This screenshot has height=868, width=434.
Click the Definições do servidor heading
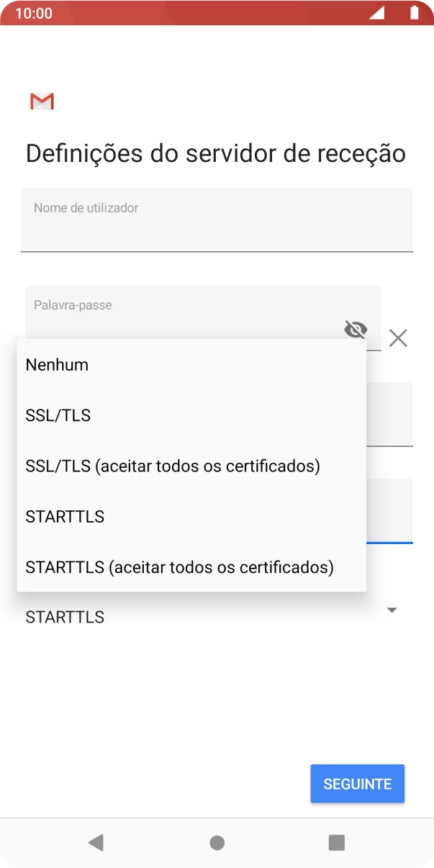coord(216,153)
